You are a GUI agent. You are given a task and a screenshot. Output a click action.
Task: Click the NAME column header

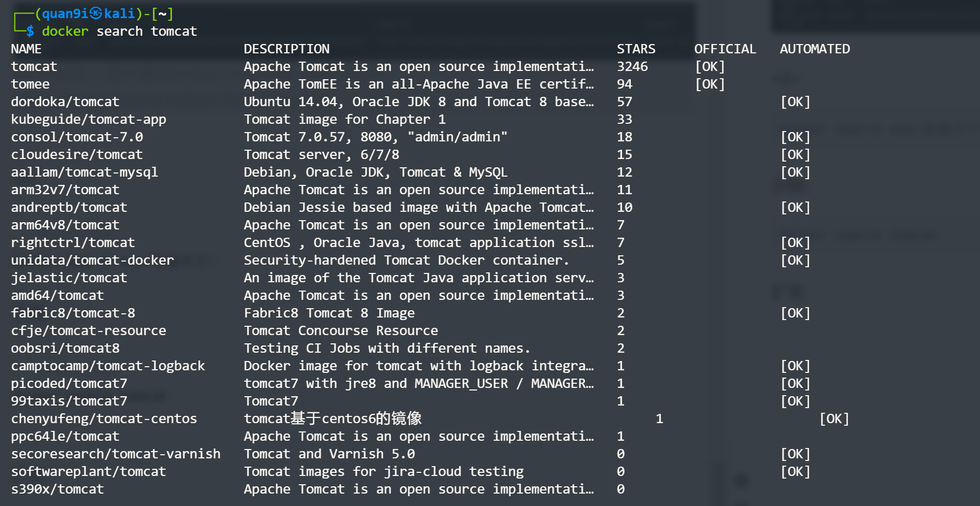pyautogui.click(x=26, y=49)
